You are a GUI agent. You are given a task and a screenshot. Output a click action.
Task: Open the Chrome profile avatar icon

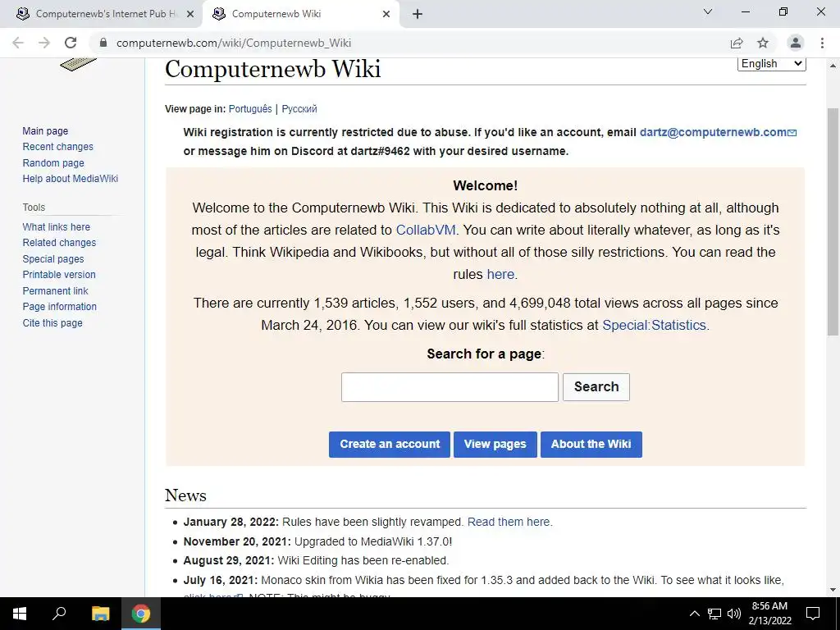[x=796, y=43]
